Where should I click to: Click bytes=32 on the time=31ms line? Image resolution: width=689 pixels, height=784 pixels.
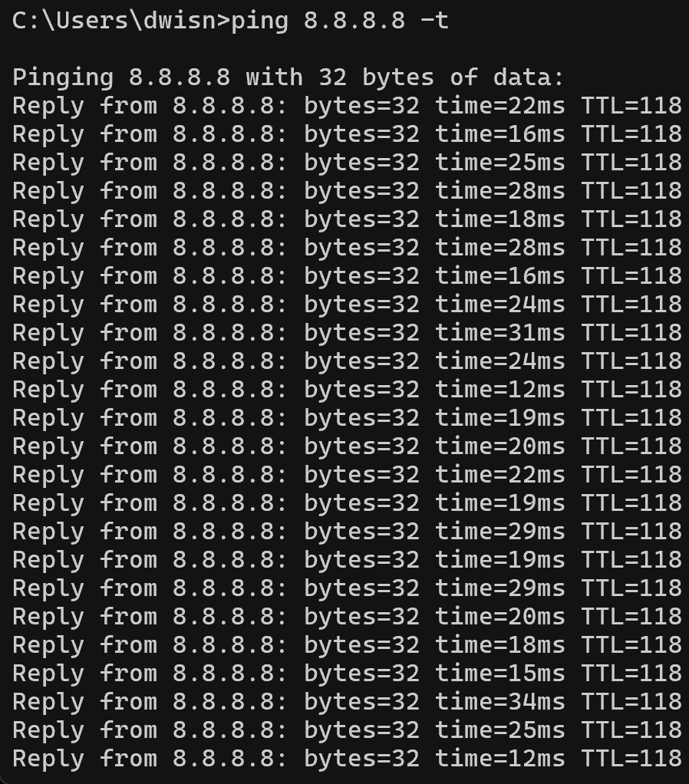(361, 333)
